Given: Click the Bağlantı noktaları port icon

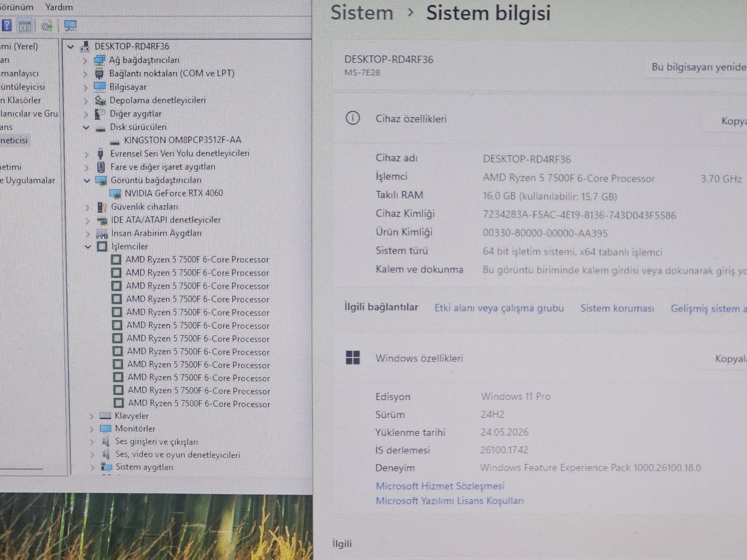Looking at the screenshot, I should point(99,73).
